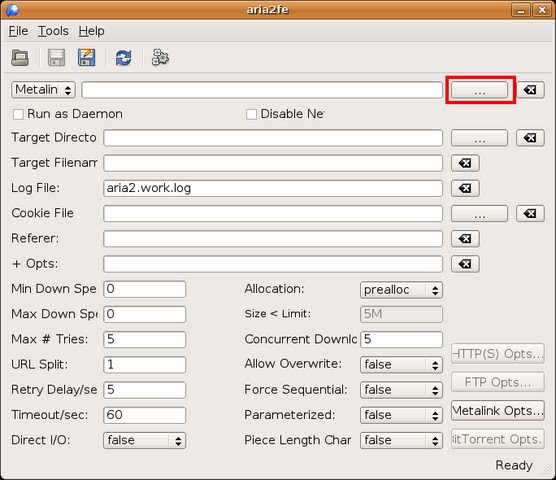
Task: Click the save-as floppy with pencil icon
Action: coord(87,58)
